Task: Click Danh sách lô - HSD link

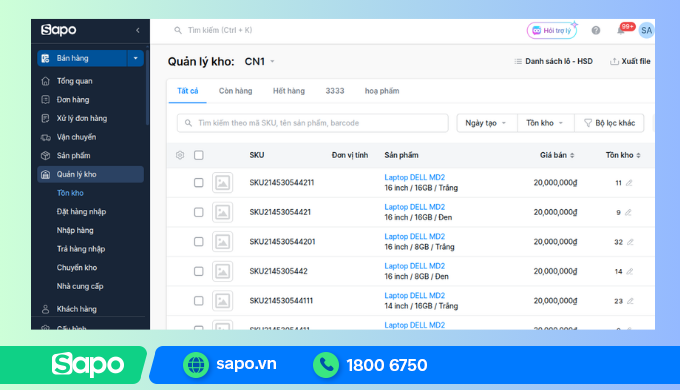Action: click(x=553, y=62)
